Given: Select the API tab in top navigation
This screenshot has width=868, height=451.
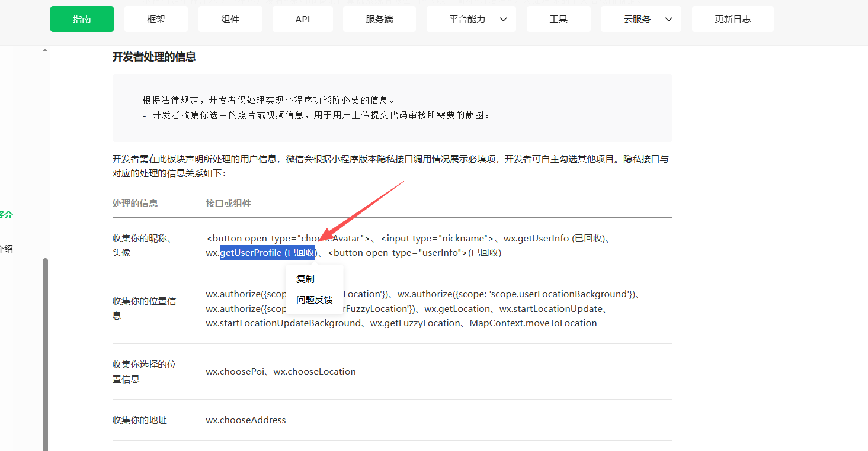Looking at the screenshot, I should pyautogui.click(x=302, y=19).
